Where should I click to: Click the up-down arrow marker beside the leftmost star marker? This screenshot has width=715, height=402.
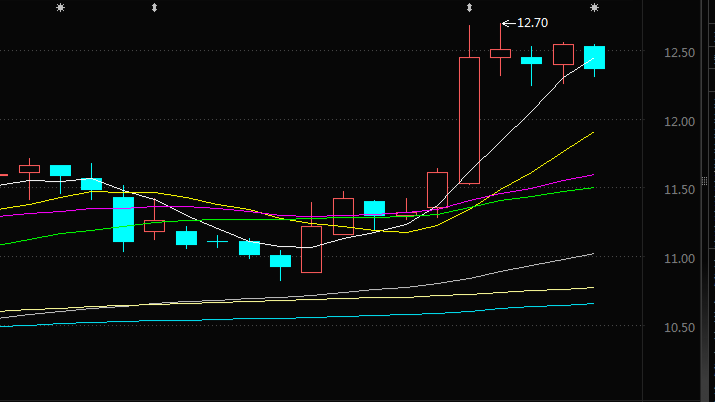154,8
